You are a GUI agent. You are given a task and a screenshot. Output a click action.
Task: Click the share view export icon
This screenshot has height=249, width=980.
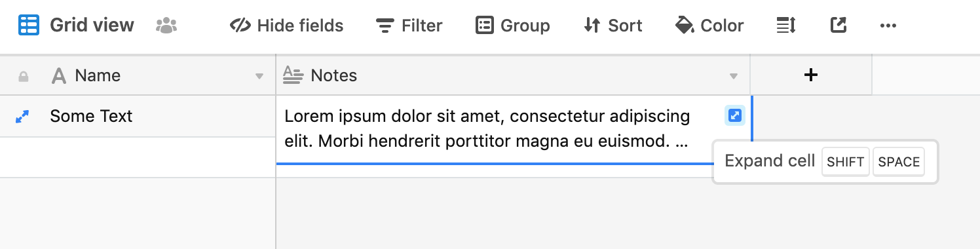pyautogui.click(x=838, y=26)
